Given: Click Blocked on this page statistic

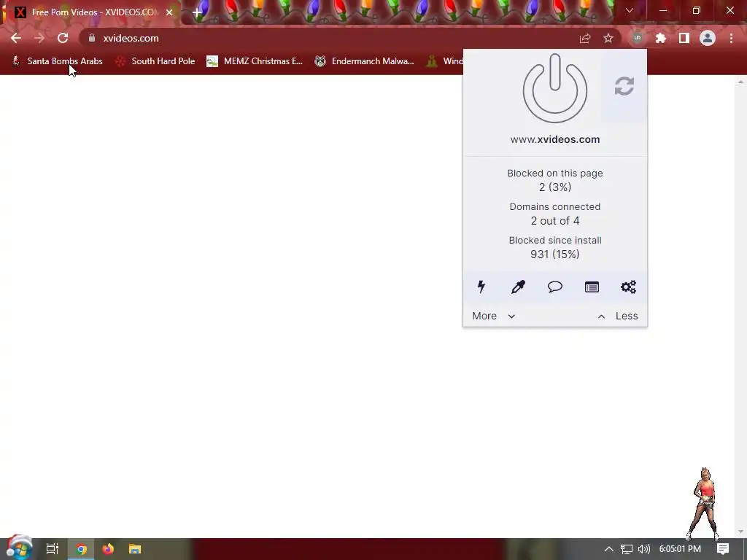Looking at the screenshot, I should pyautogui.click(x=555, y=180).
